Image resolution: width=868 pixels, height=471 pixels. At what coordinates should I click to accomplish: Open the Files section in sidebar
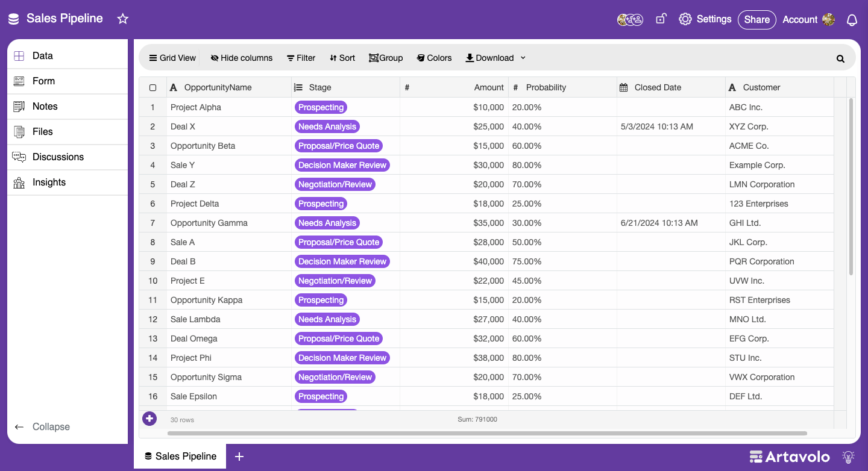coord(68,131)
